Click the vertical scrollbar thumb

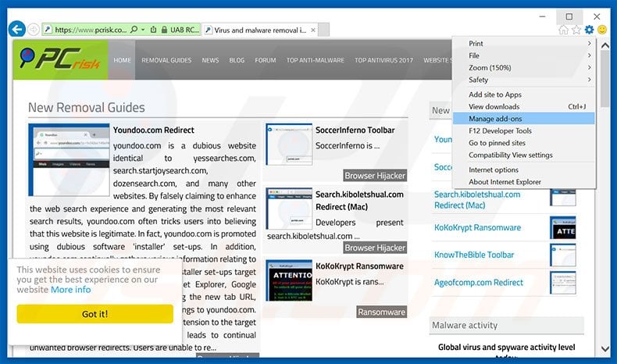605,79
